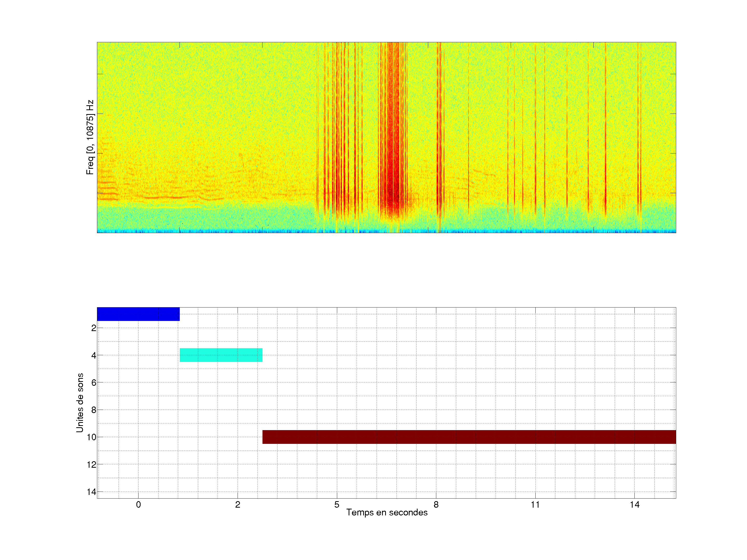Click the x-axis tick label 8
The height and width of the screenshot is (560, 747).
click(436, 505)
